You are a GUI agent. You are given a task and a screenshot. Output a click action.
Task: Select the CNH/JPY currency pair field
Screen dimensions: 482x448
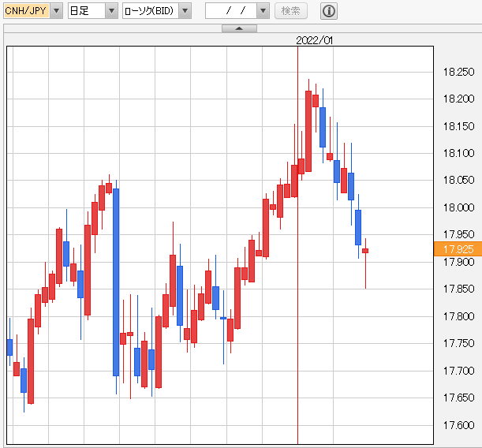tap(27, 11)
